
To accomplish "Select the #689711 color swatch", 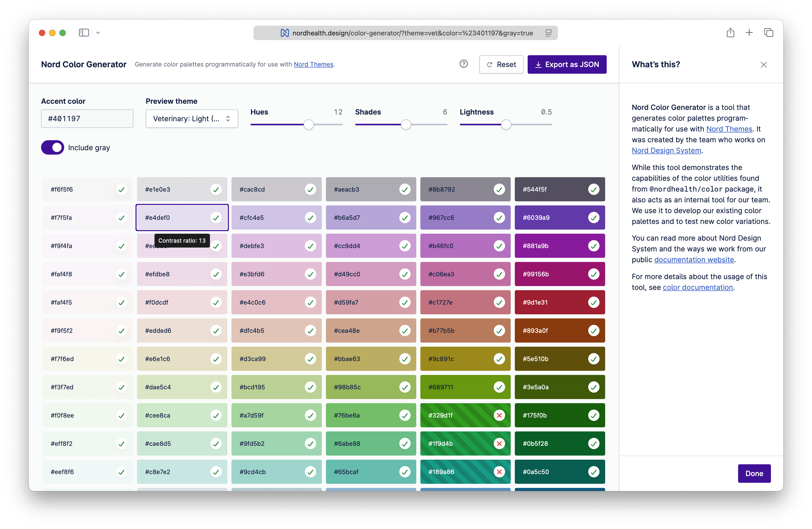I will pos(465,387).
